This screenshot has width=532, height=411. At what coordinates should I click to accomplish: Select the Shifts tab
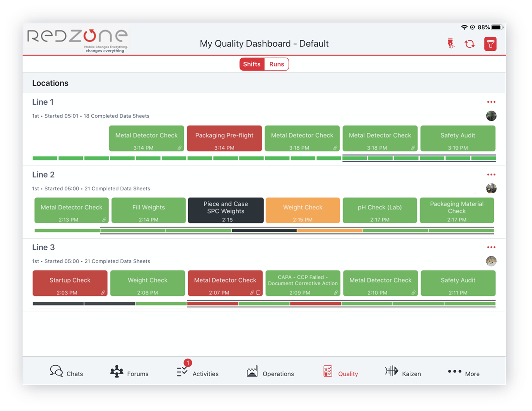[x=251, y=64]
